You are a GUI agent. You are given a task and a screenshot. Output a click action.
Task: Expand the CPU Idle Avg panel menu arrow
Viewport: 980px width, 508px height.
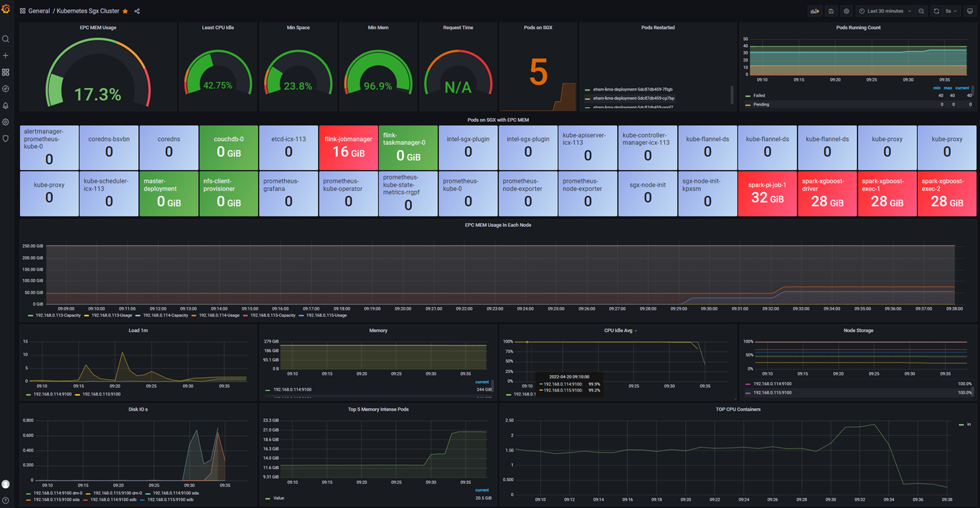pyautogui.click(x=636, y=331)
